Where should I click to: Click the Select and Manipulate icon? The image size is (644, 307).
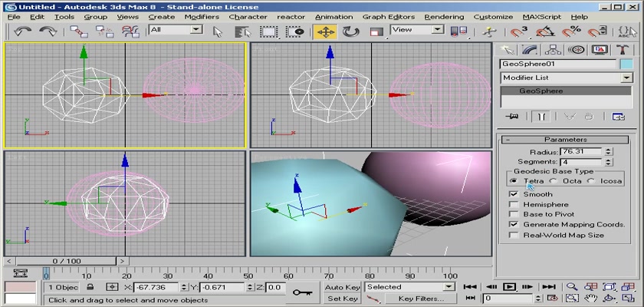click(489, 31)
